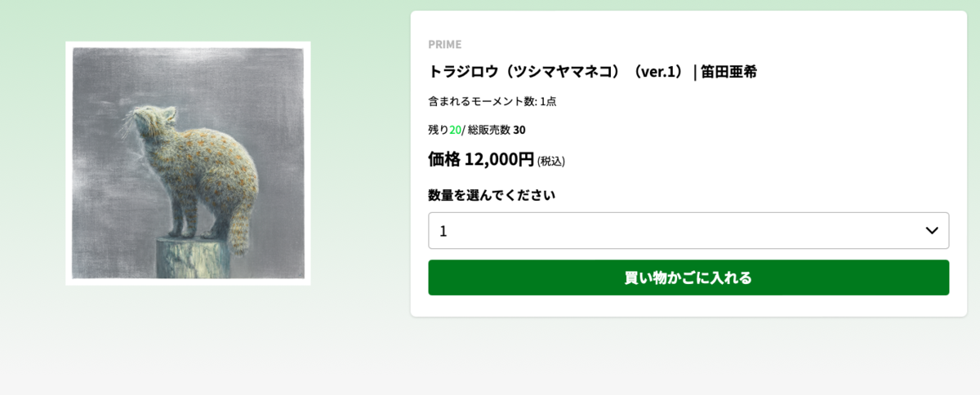Click the (税込) tax note

551,162
